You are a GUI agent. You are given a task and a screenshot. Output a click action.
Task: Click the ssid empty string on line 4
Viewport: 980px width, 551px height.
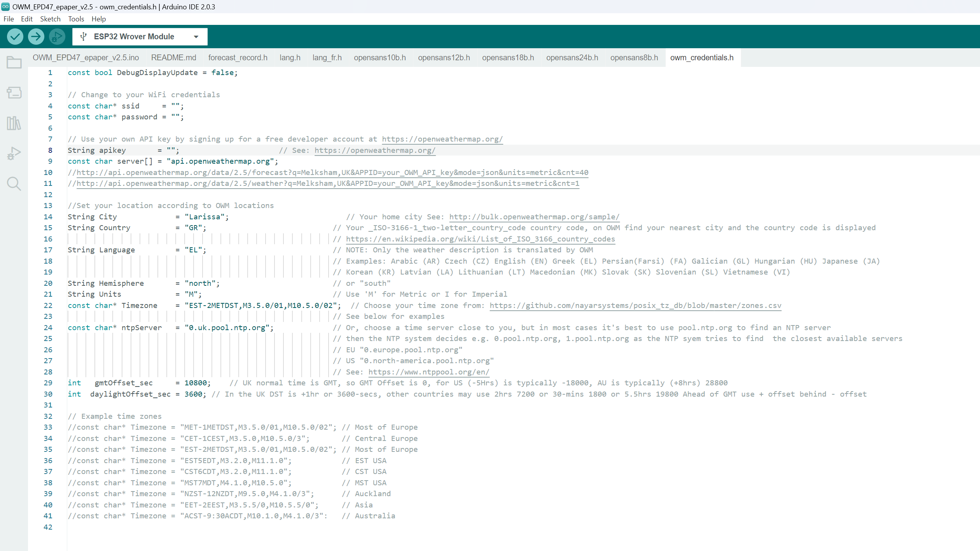[x=176, y=106]
